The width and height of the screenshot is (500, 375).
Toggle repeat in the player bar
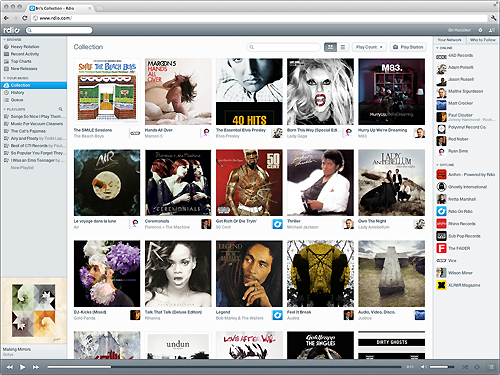coord(477,367)
